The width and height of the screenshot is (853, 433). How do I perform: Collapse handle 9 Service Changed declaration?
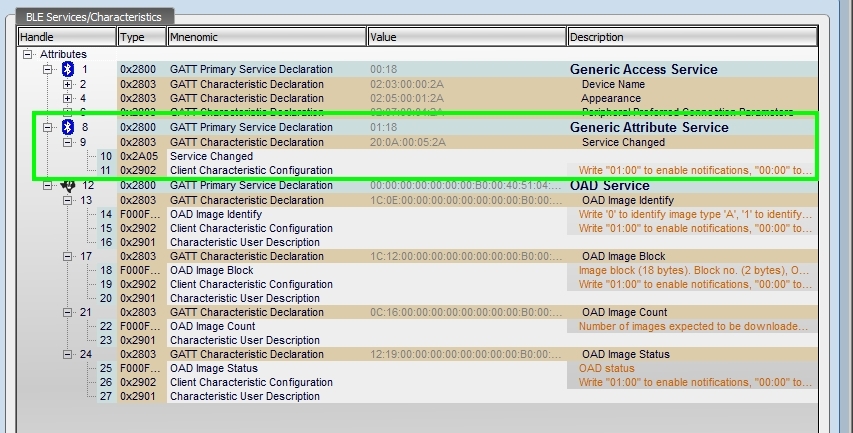coord(67,142)
